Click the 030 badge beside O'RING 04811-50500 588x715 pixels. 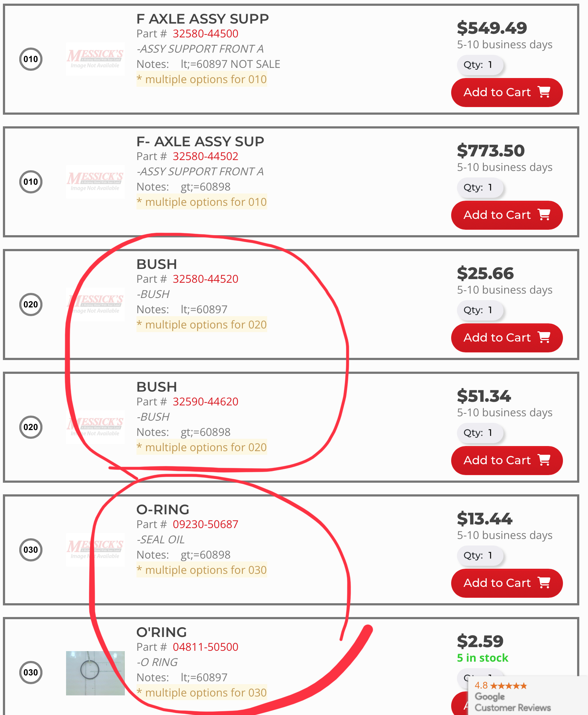tap(31, 673)
